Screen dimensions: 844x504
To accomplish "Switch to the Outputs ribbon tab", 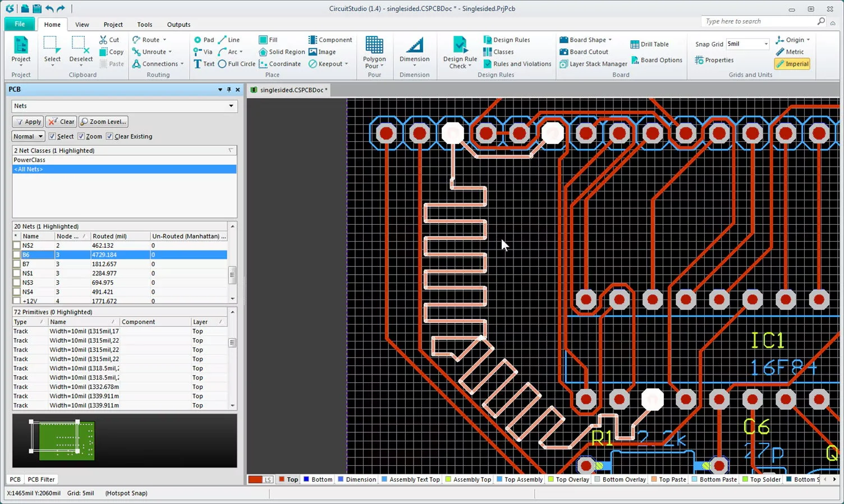I will (178, 24).
